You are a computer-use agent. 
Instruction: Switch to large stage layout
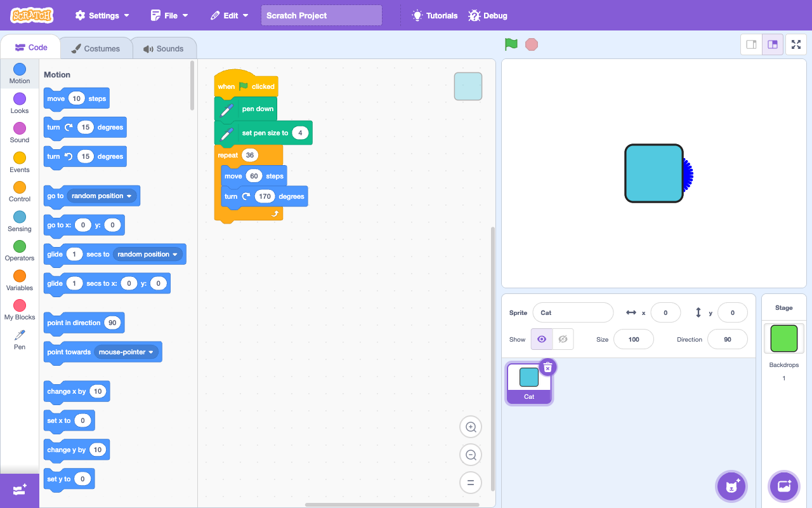click(773, 44)
